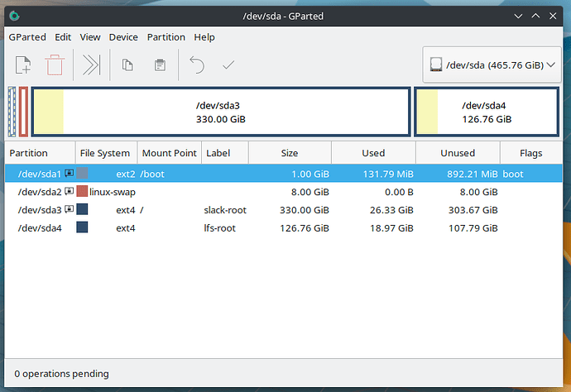
Task: Click the hard disk icon in device selector
Action: coord(436,65)
